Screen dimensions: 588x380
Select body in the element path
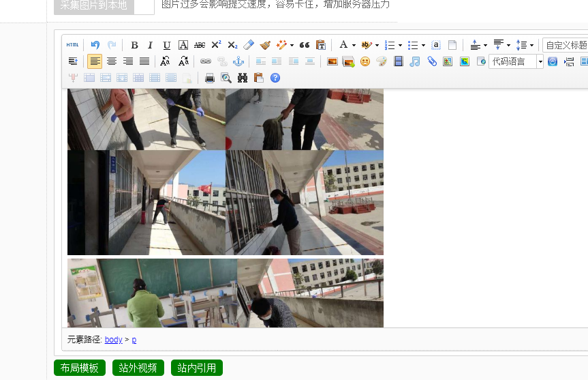[x=114, y=340]
